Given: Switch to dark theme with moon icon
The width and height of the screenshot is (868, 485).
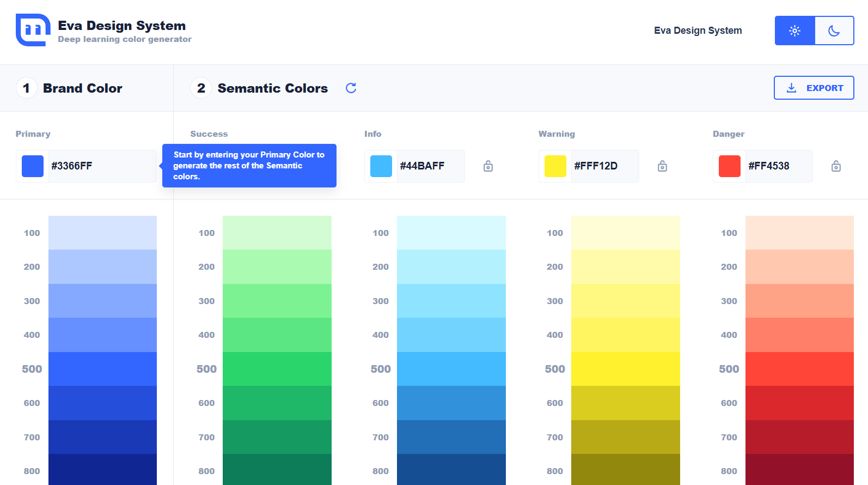Looking at the screenshot, I should pyautogui.click(x=834, y=31).
